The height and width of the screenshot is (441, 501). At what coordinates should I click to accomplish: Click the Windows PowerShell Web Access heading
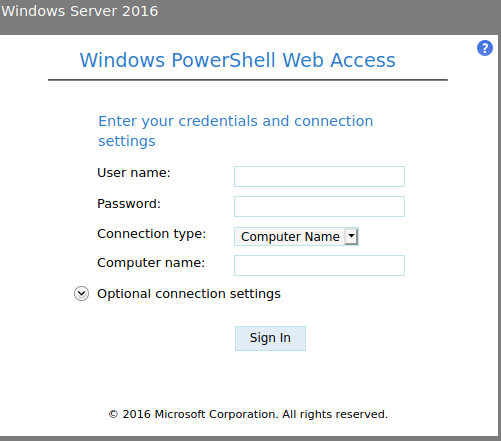(x=238, y=60)
